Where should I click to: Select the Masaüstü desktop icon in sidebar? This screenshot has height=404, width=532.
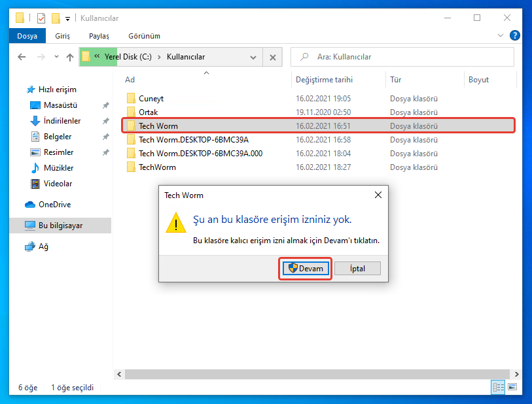(60, 105)
